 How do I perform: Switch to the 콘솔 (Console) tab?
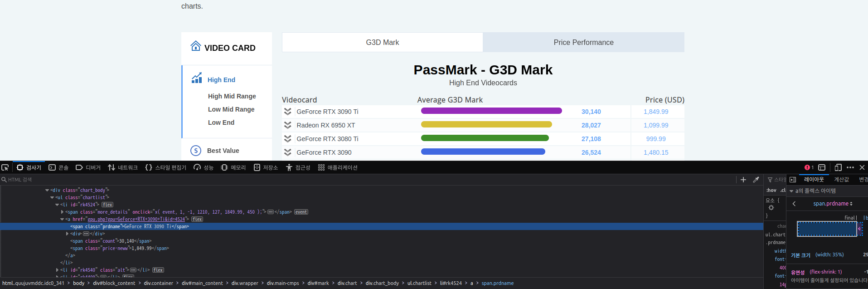click(58, 167)
